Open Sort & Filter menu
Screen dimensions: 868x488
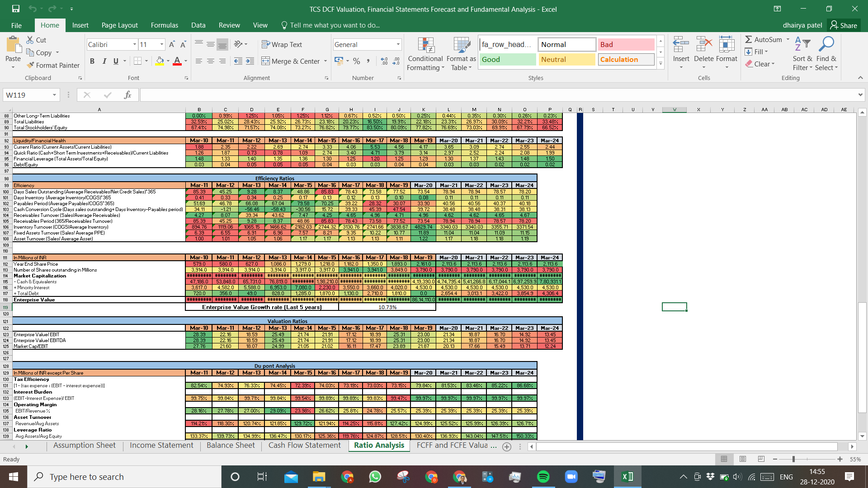[802, 54]
